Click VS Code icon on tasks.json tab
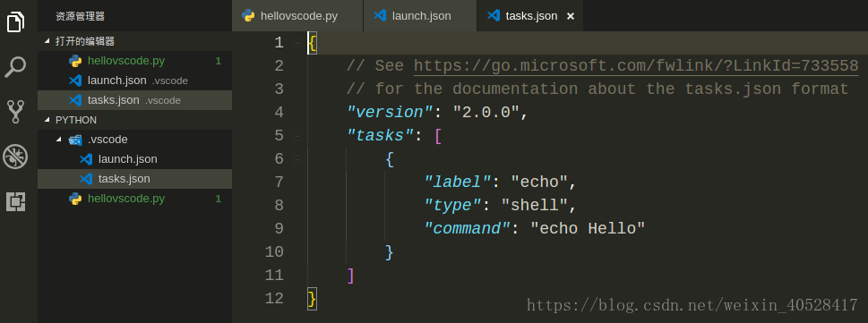868x323 pixels. (494, 15)
